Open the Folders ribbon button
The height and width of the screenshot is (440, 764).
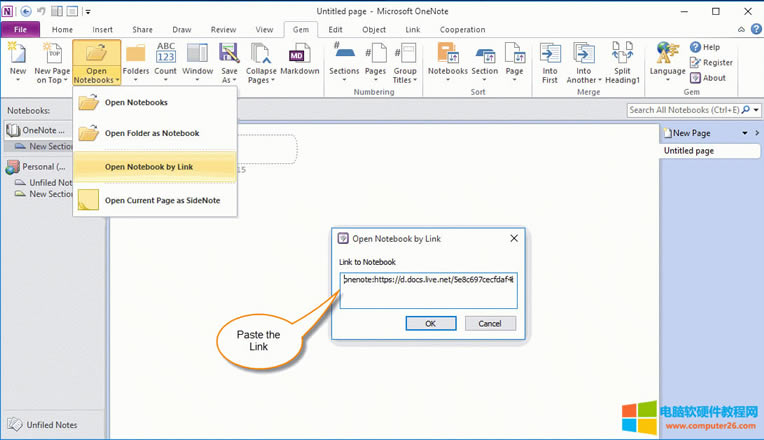click(135, 62)
